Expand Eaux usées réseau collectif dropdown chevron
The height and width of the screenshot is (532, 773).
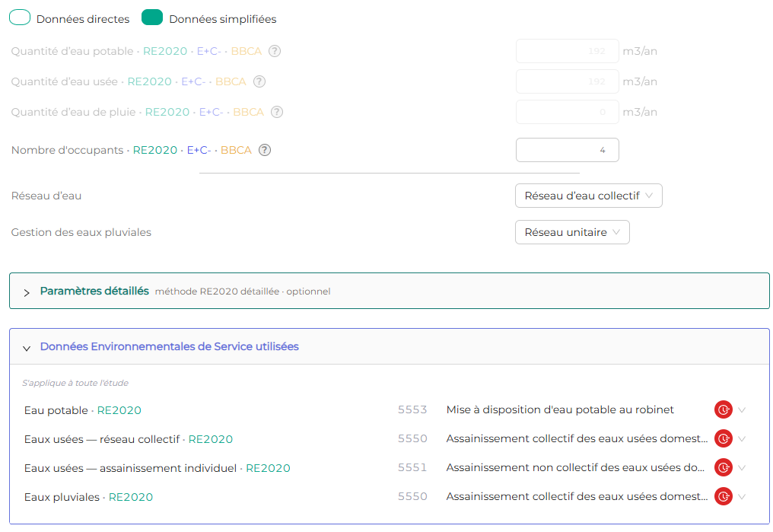click(x=742, y=439)
